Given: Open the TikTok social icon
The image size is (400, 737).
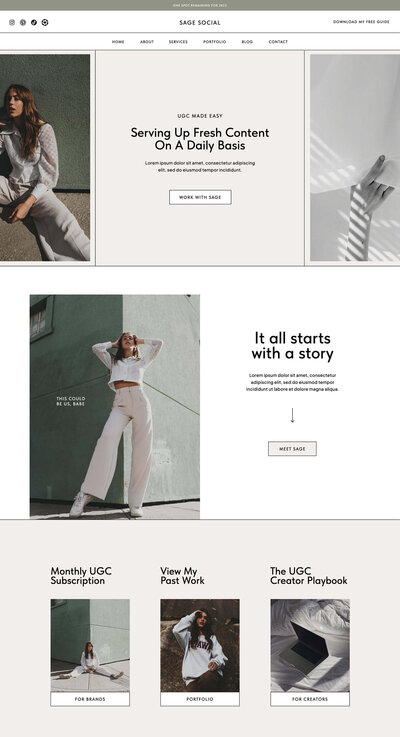Looking at the screenshot, I should (34, 22).
